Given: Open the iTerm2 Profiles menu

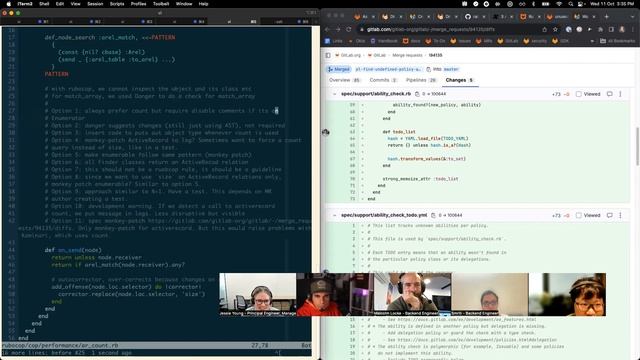Looking at the screenshot, I should (x=138, y=4).
